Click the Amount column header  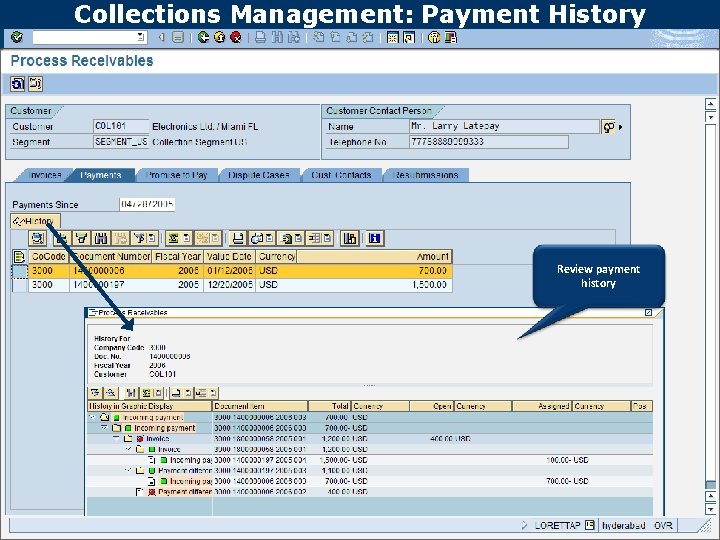tap(374, 256)
